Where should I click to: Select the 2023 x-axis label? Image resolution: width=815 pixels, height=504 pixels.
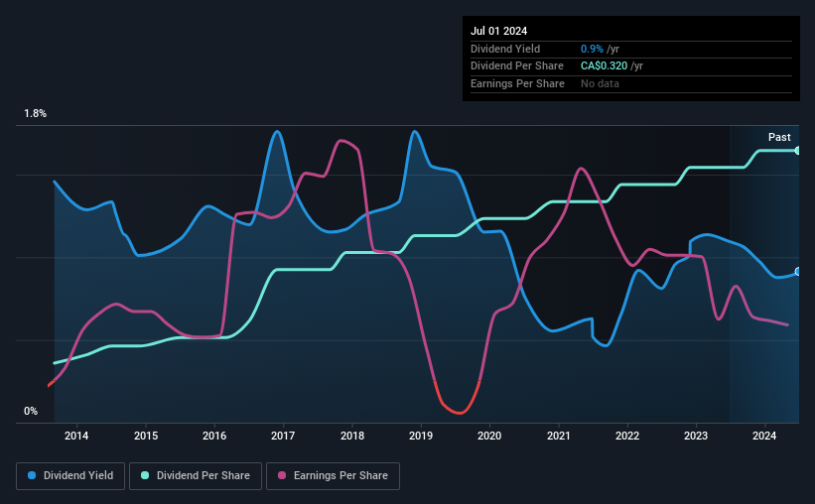[x=696, y=436]
